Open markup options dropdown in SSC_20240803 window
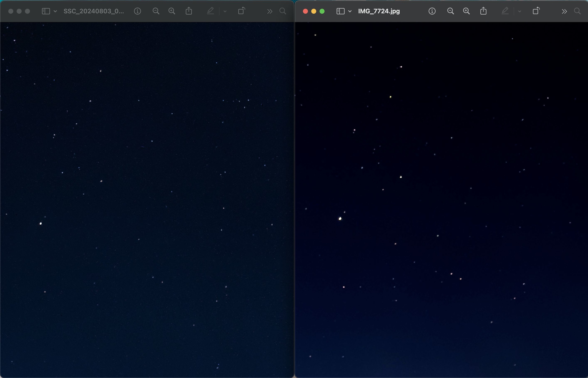This screenshot has width=588, height=378. coord(225,11)
